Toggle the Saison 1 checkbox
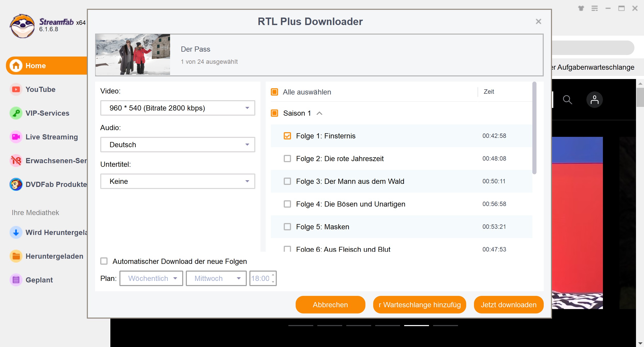The image size is (644, 347). [274, 113]
